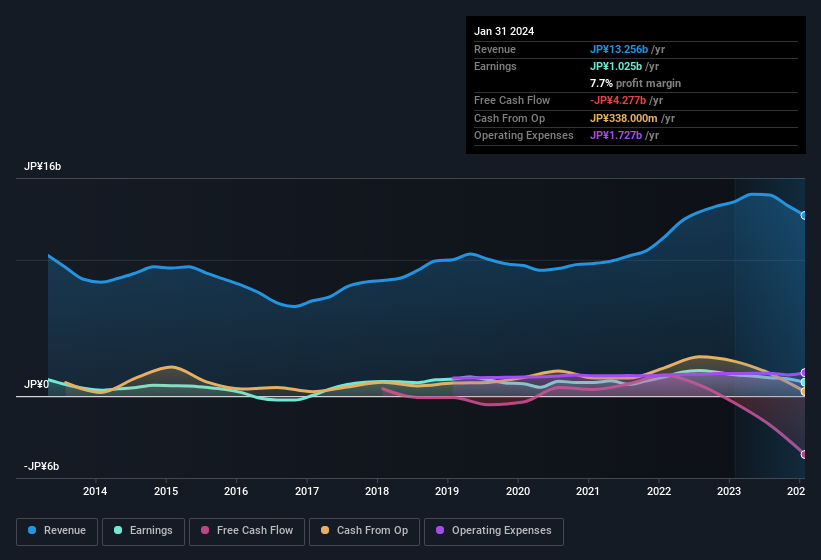Image resolution: width=821 pixels, height=560 pixels.
Task: Click the teal Earnings legend dot
Action: [119, 530]
